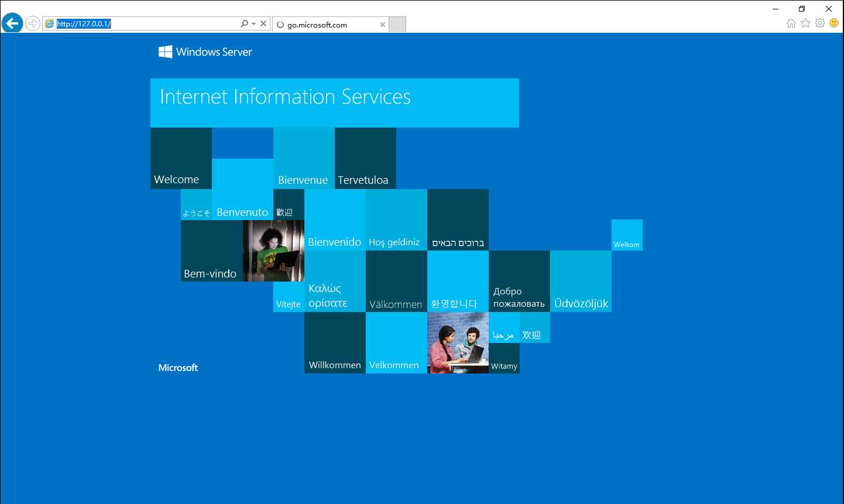Minimize the Internet Explorer window
Viewport: 844px width, 504px height.
(776, 9)
